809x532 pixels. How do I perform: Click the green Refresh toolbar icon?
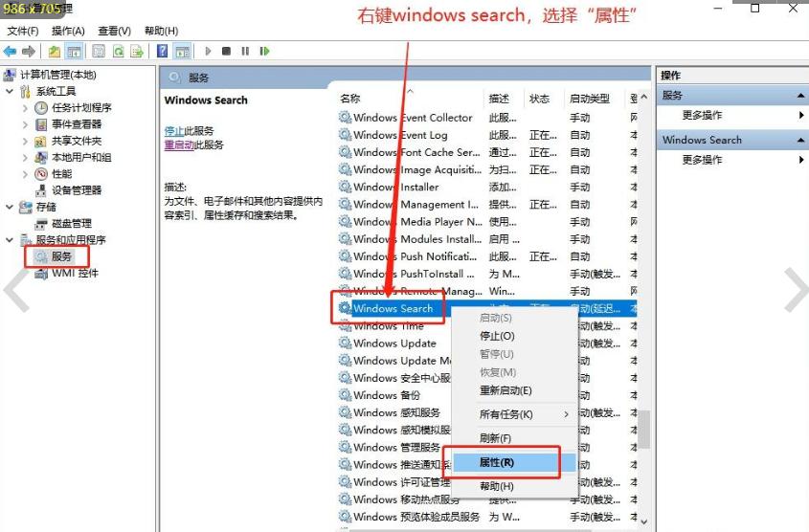click(118, 51)
